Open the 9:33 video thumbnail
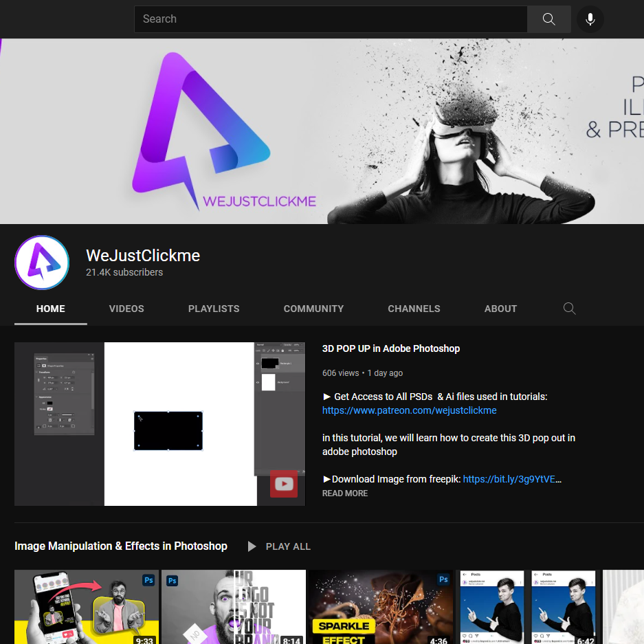Screen dimensions: 644x644 click(x=86, y=607)
